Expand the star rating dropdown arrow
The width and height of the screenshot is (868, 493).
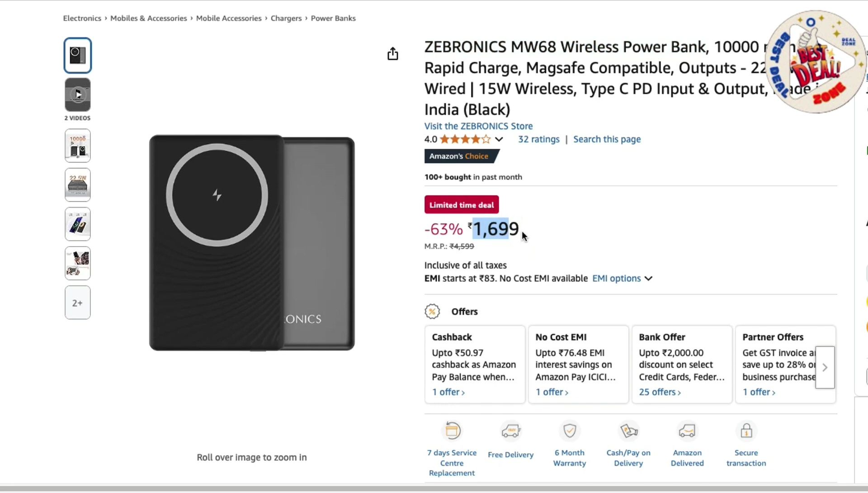(499, 139)
